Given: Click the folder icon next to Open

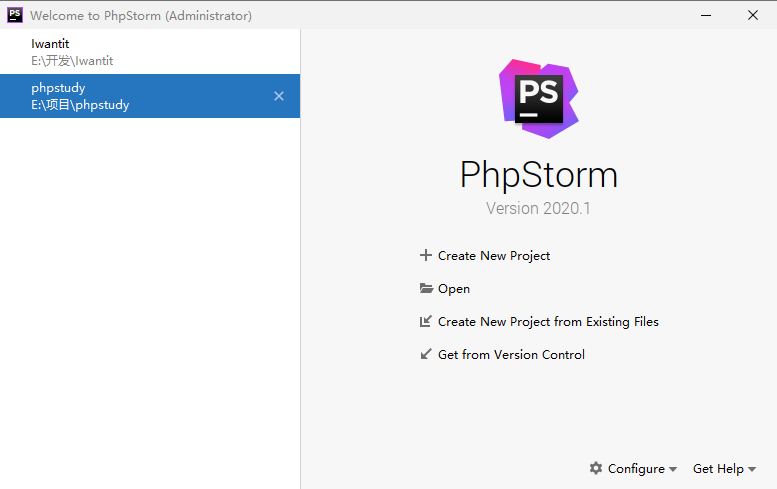Looking at the screenshot, I should coord(426,288).
